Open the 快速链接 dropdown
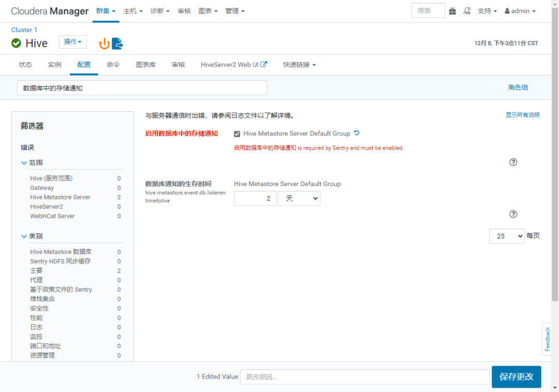559x392 pixels. [x=300, y=65]
